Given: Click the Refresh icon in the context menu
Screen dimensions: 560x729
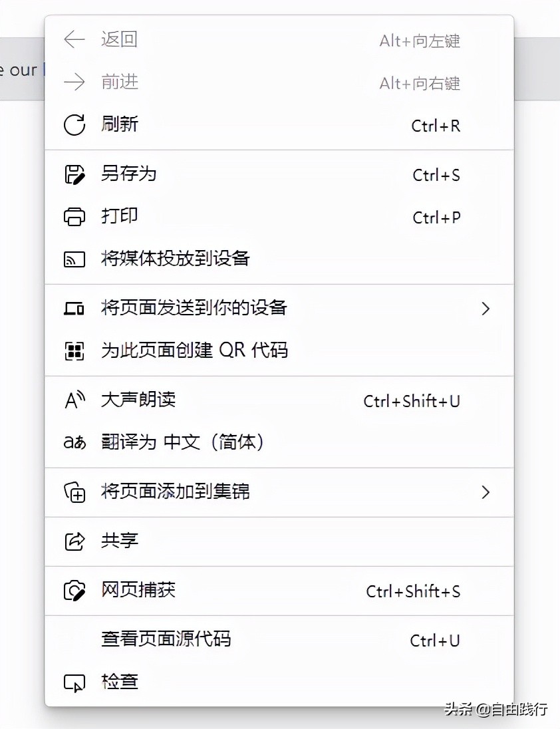Looking at the screenshot, I should tap(74, 125).
